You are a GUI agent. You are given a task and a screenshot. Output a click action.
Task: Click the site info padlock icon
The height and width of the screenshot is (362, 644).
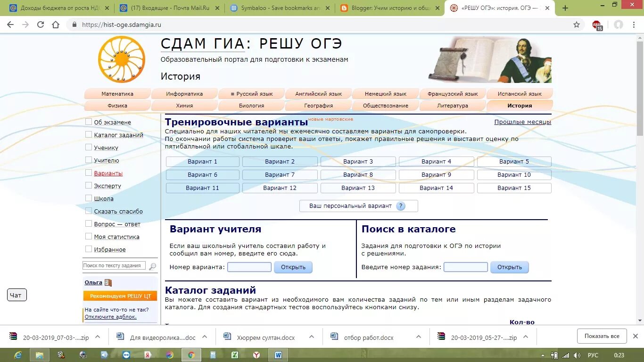[x=74, y=25]
